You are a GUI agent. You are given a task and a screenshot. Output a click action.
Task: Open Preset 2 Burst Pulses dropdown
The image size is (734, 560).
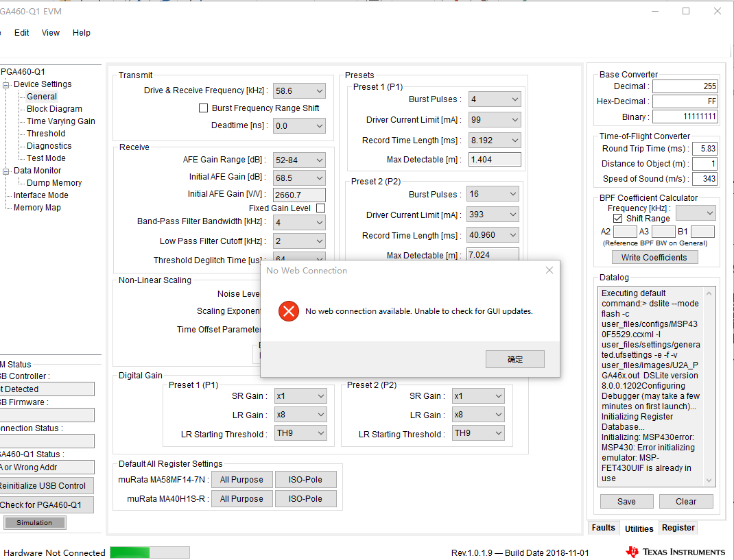point(493,194)
